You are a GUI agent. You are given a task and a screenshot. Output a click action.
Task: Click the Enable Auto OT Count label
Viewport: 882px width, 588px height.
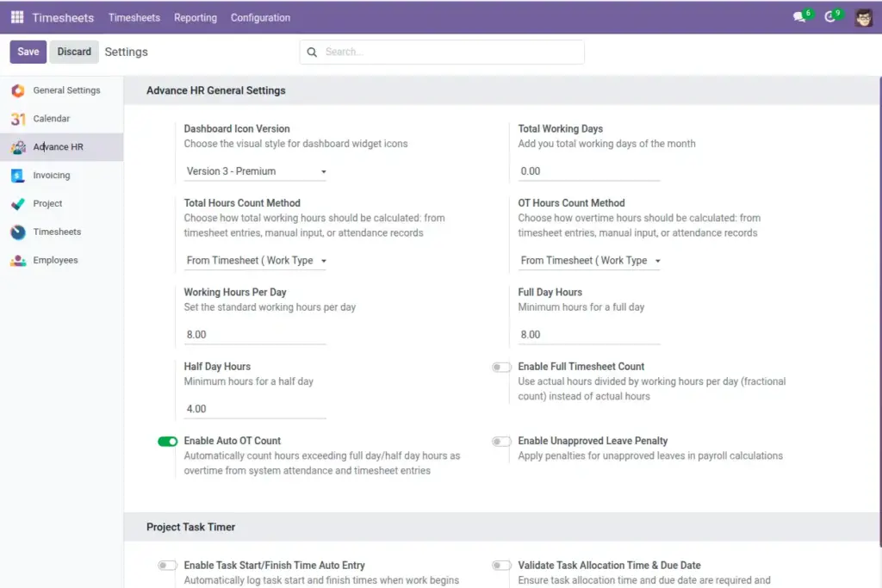coord(233,441)
